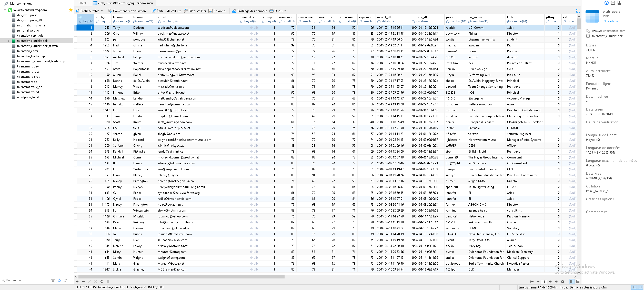Image resolution: width=644 pixels, height=290 pixels.
Task: Stop the running query with square icon
Action: point(108,282)
